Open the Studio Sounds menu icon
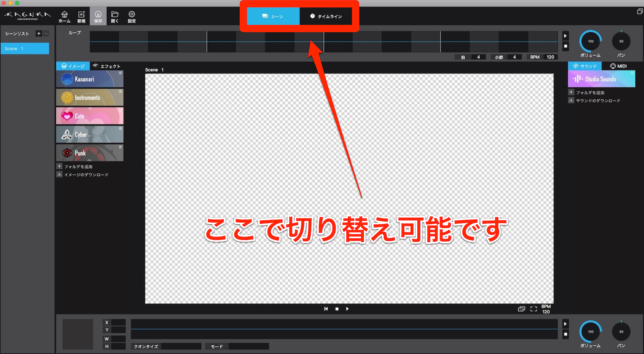Viewport: 644px width, 354px height. coord(632,73)
